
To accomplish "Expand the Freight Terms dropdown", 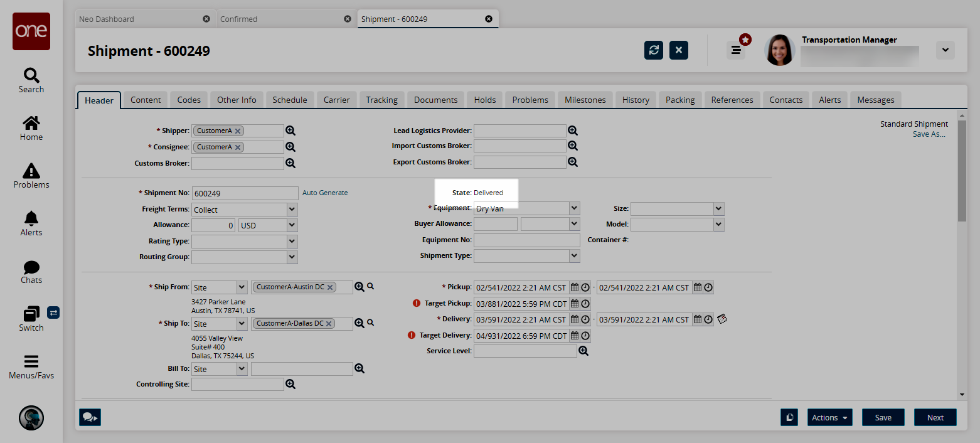I will [x=292, y=210].
